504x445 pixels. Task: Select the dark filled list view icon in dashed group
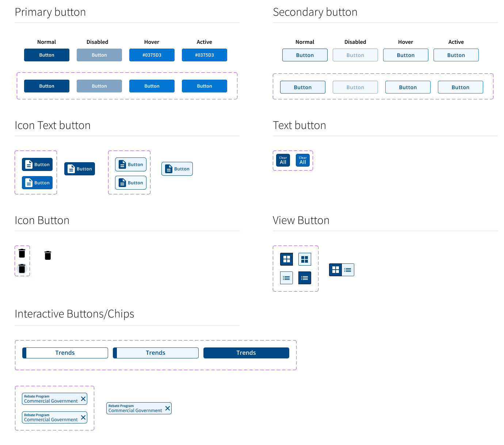pyautogui.click(x=305, y=278)
